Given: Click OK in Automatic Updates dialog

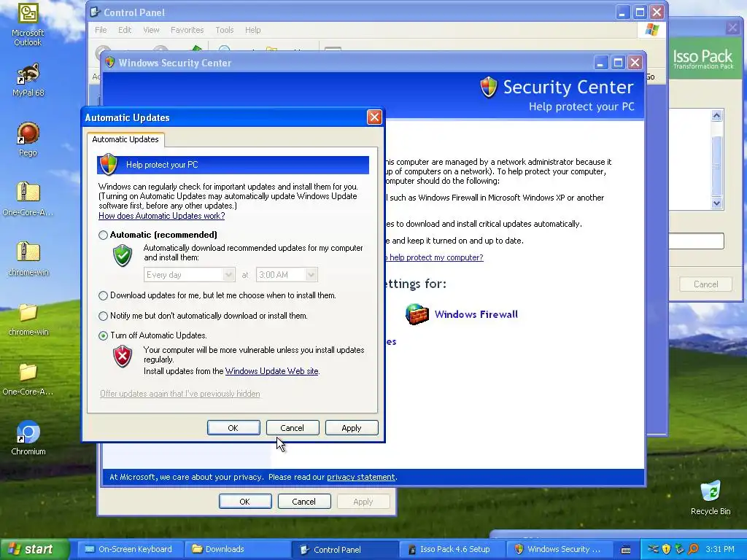Looking at the screenshot, I should [x=233, y=427].
